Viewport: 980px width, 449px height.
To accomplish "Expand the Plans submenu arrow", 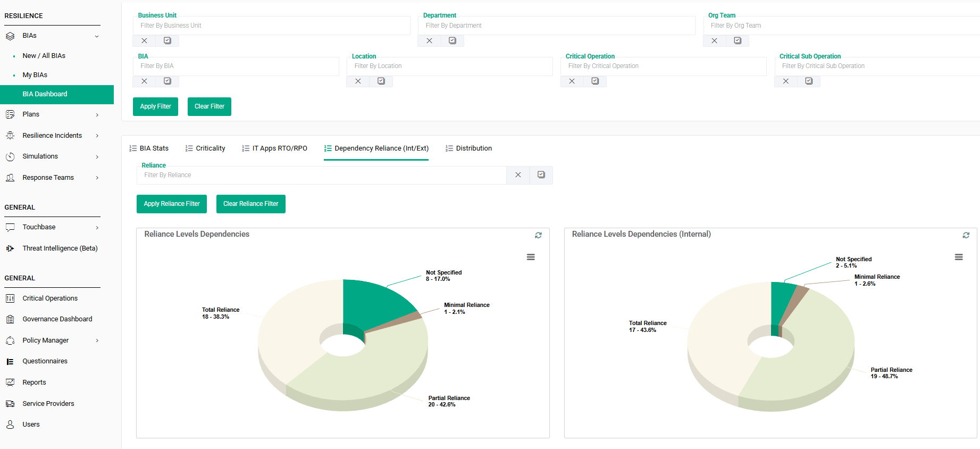I will 97,115.
